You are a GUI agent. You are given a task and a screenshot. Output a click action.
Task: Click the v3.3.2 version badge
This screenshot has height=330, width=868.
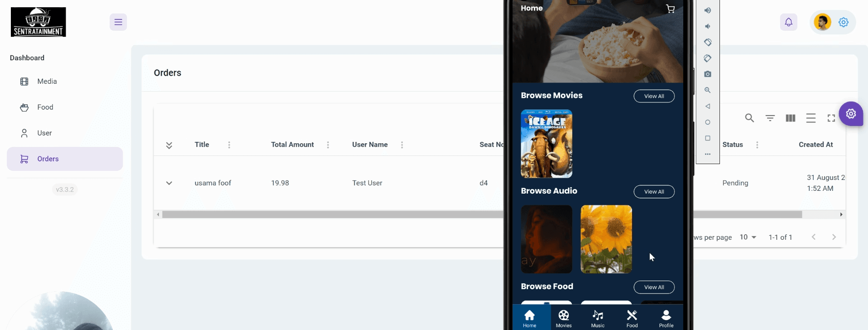pyautogui.click(x=65, y=189)
